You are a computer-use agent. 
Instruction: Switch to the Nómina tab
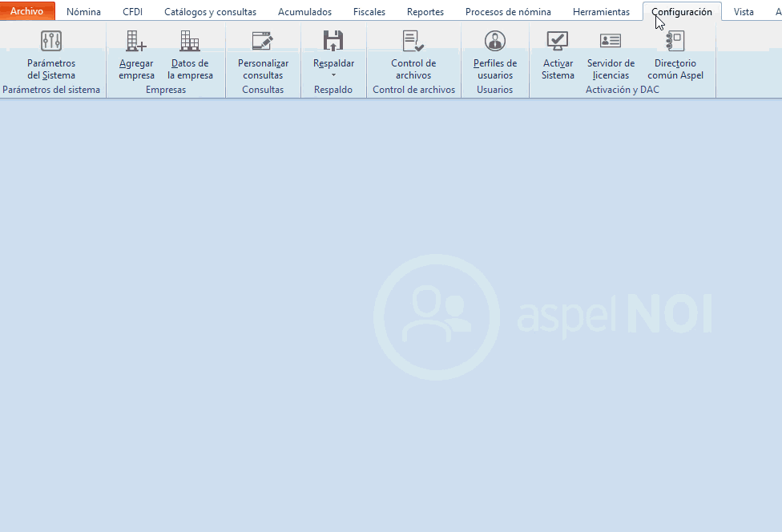pyautogui.click(x=83, y=11)
